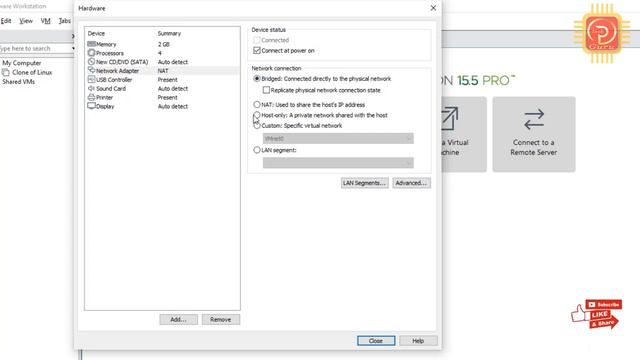Screen dimensions: 640x360
Task: Open the VM menu
Action: pos(45,21)
